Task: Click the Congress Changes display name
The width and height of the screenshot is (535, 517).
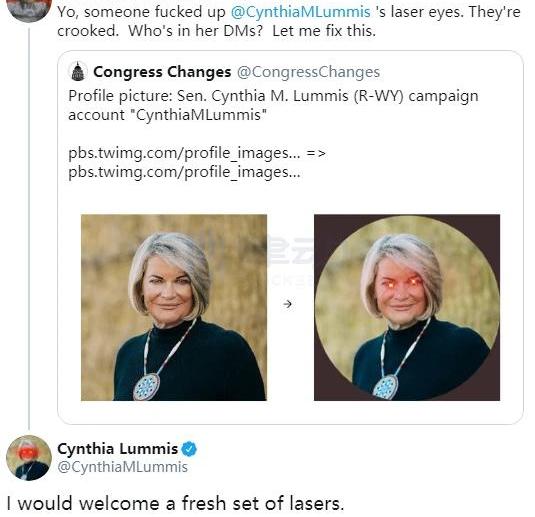Action: [162, 72]
